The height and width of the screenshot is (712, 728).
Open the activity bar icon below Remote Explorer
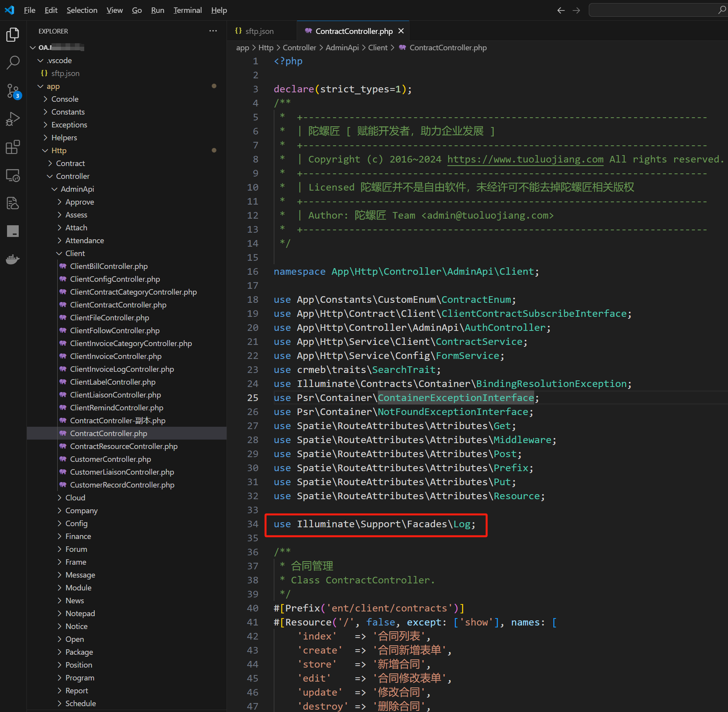point(13,203)
